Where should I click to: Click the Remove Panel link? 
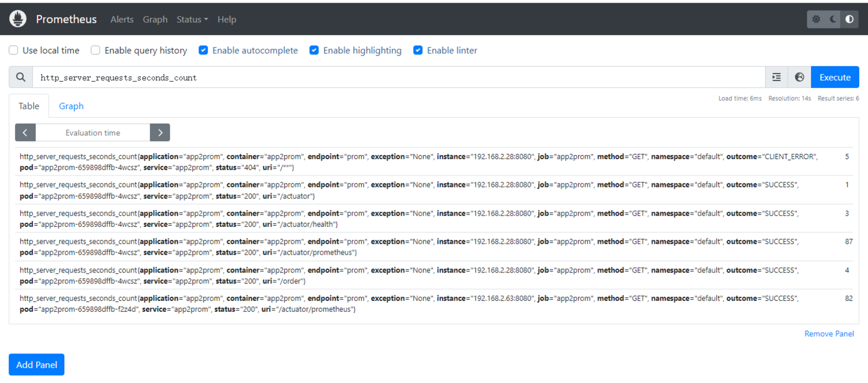coord(829,333)
